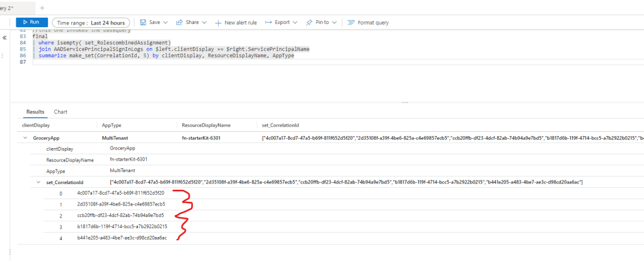Collapse the GroceryApp result row
The image size is (644, 261).
[25, 137]
